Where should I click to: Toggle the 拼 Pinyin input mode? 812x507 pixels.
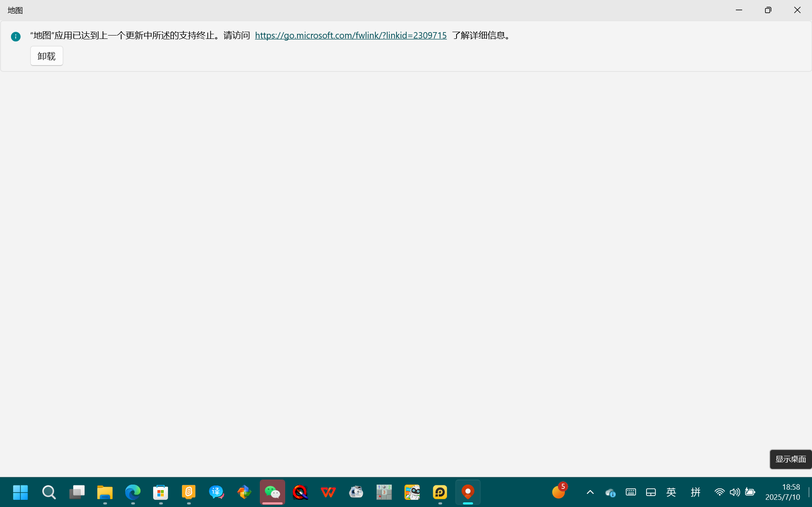click(695, 492)
